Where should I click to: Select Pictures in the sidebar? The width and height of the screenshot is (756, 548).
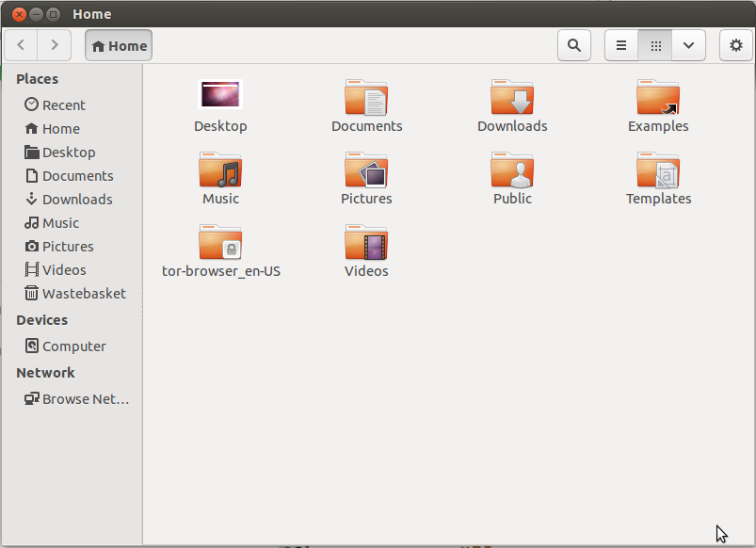[x=68, y=246]
